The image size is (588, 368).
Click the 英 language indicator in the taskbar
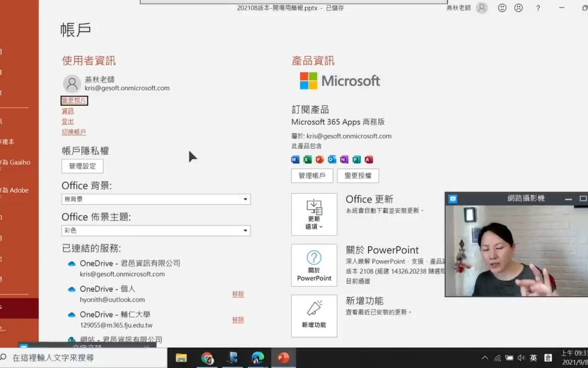[533, 357]
